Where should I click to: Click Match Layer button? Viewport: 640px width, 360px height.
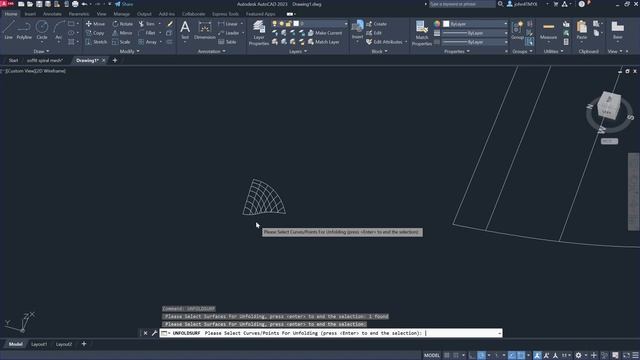tap(324, 42)
